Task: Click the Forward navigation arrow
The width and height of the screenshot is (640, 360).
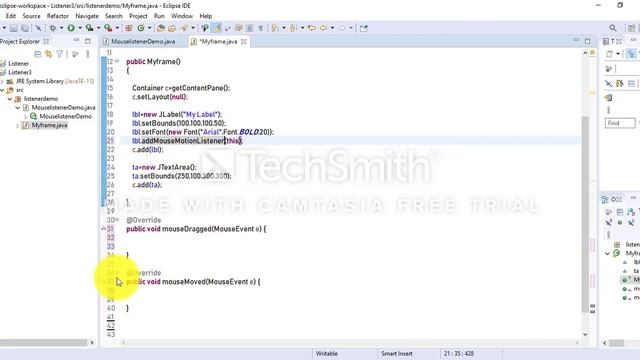Action: [x=342, y=28]
